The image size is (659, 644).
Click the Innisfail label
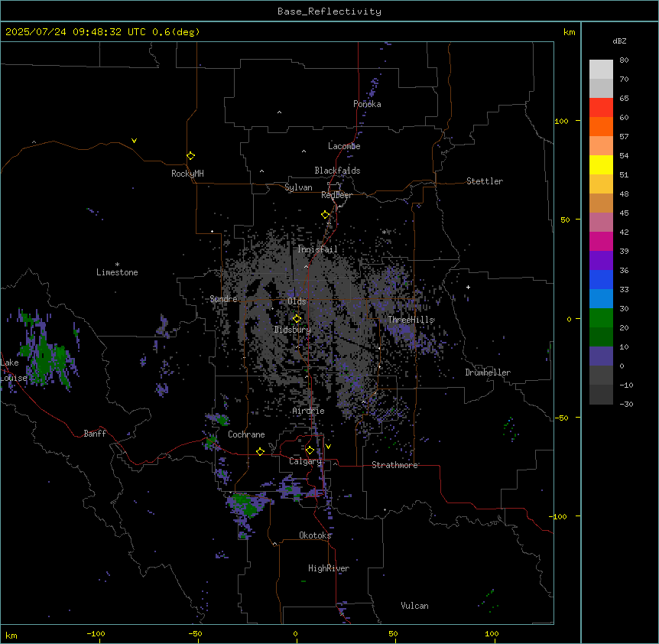click(x=317, y=249)
